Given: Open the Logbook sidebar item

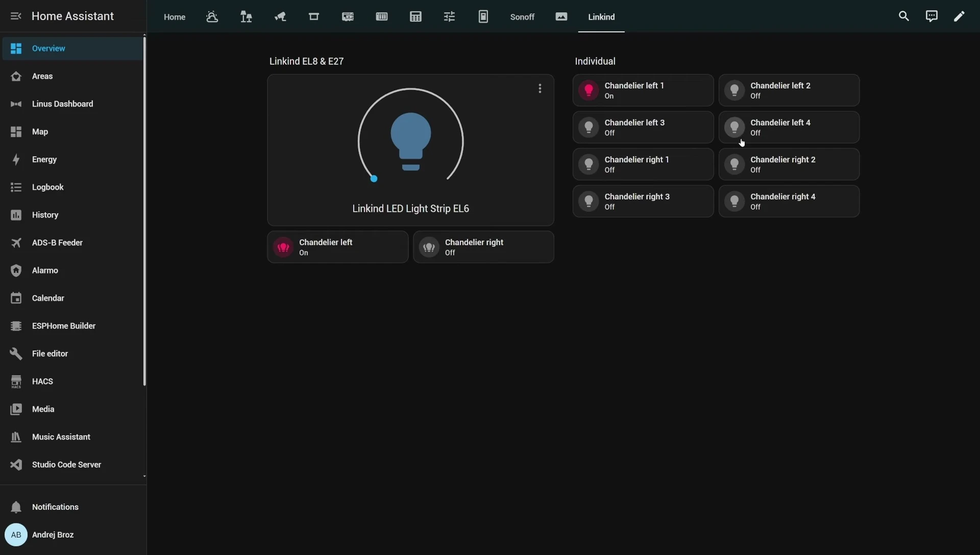Looking at the screenshot, I should coord(72,187).
